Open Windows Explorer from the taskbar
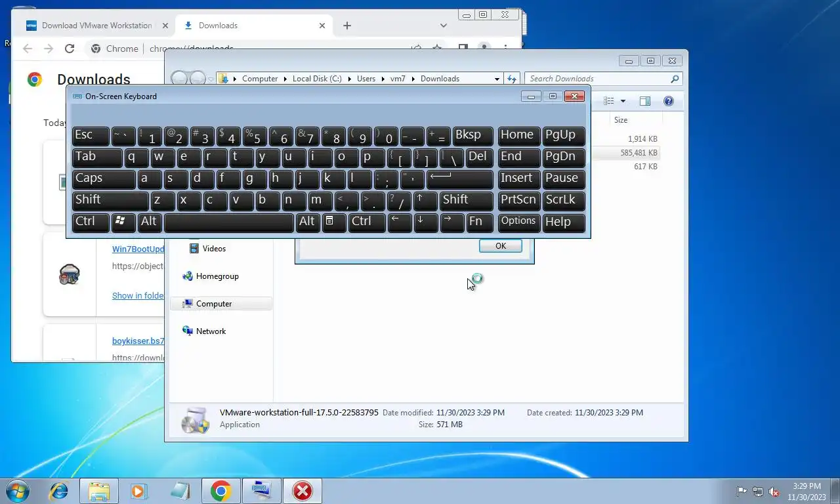Viewport: 840px width, 504px height. pos(99,491)
